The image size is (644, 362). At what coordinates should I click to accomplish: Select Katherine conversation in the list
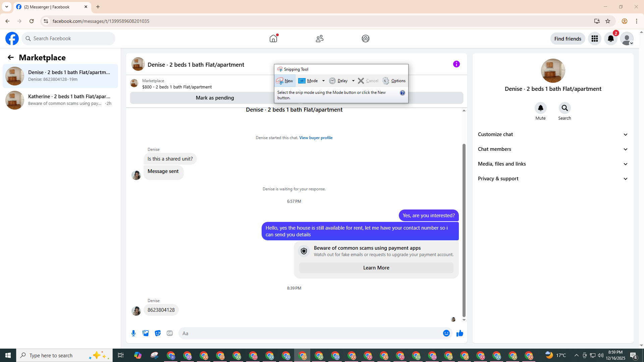60,100
